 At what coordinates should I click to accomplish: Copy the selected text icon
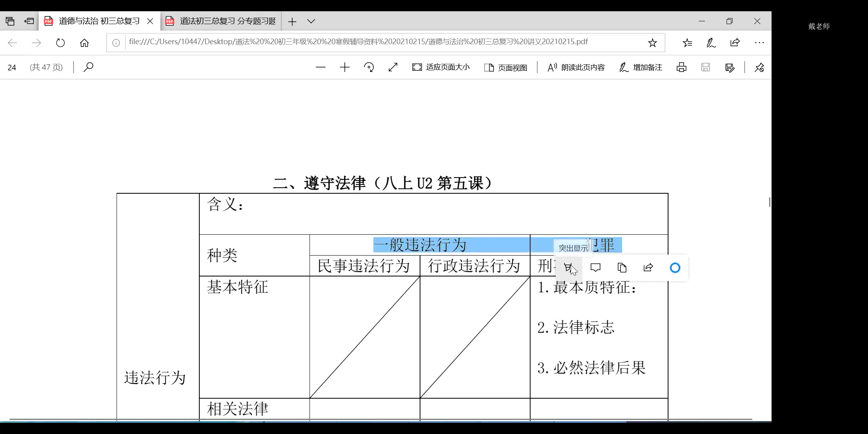click(622, 268)
